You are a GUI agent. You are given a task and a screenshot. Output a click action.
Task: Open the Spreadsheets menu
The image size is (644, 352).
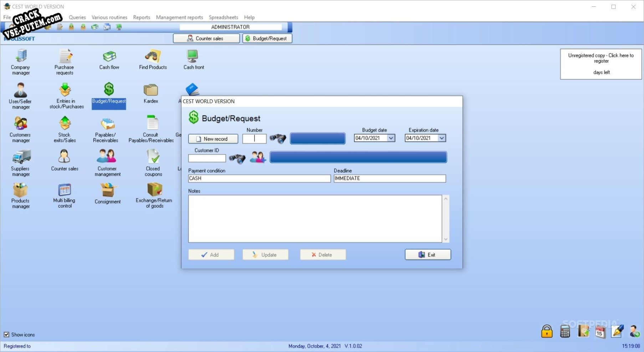[223, 17]
